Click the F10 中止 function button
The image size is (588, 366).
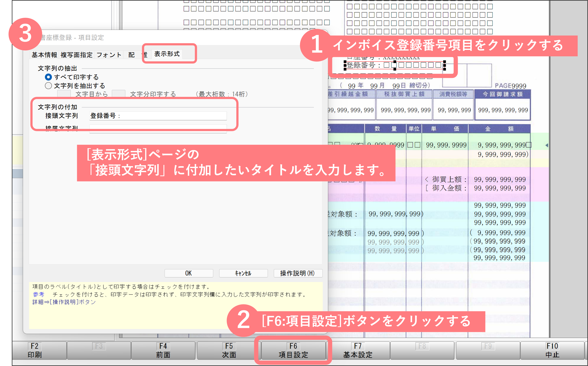(x=552, y=350)
